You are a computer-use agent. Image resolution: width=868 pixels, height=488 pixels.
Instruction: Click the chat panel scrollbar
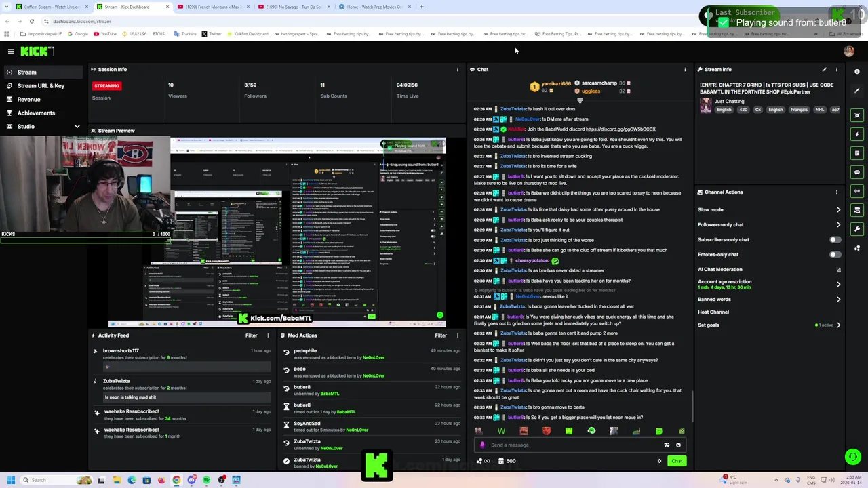pyautogui.click(x=692, y=407)
